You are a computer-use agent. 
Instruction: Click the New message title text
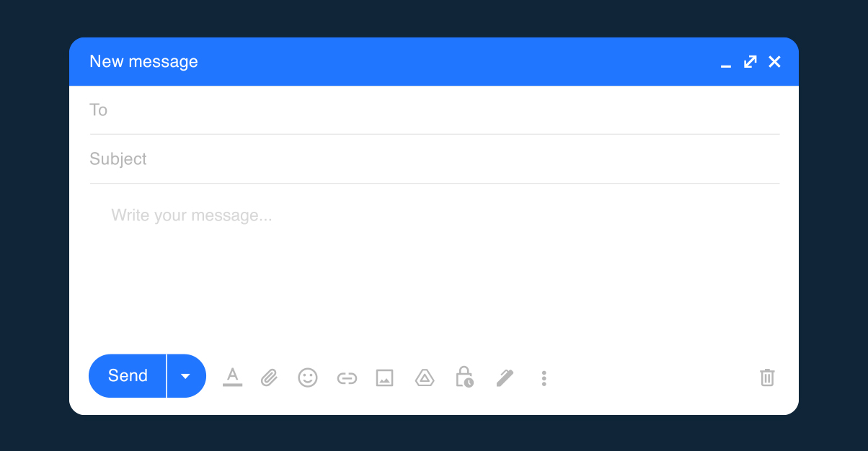coord(143,62)
